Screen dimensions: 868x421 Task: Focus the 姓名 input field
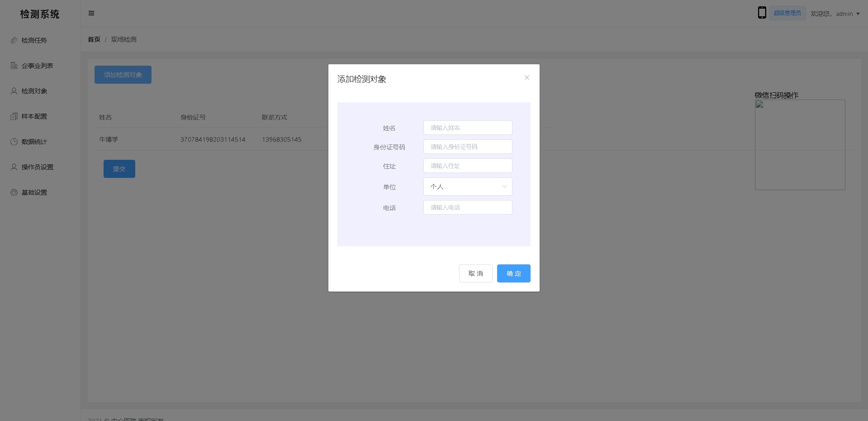[468, 128]
